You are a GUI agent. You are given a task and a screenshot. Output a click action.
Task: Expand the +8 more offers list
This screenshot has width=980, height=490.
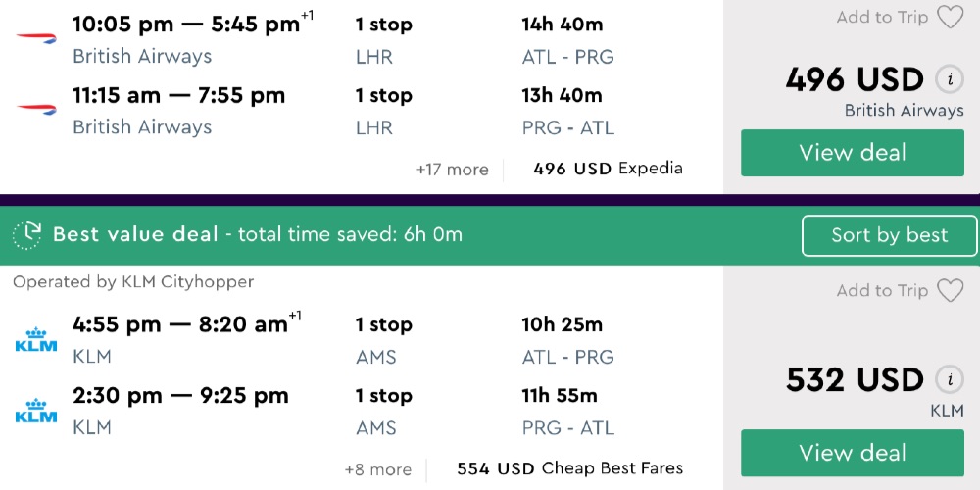[377, 469]
